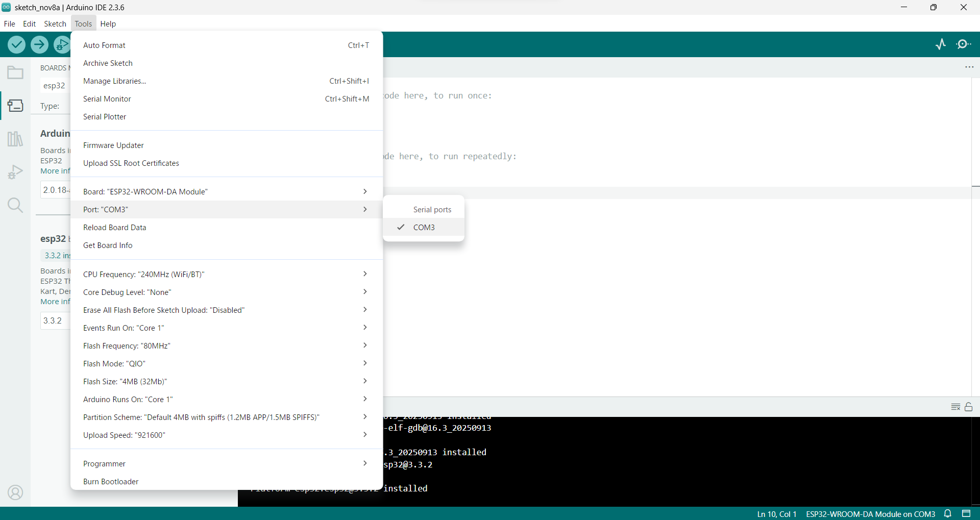
Task: Open the Boards Manager sidebar icon
Action: 15,106
